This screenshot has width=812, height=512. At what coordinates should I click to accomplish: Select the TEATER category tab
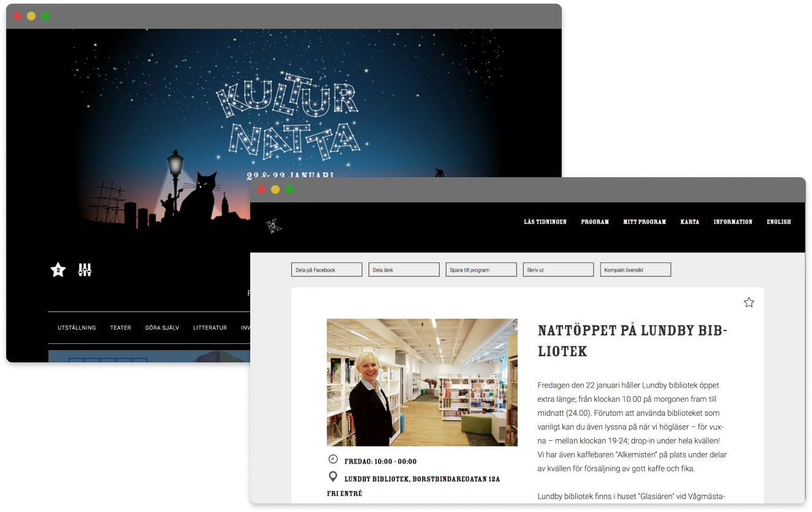[x=121, y=328]
